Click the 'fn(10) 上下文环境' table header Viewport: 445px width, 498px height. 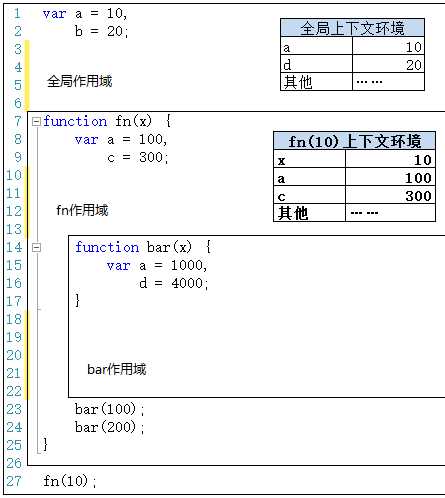pos(354,141)
